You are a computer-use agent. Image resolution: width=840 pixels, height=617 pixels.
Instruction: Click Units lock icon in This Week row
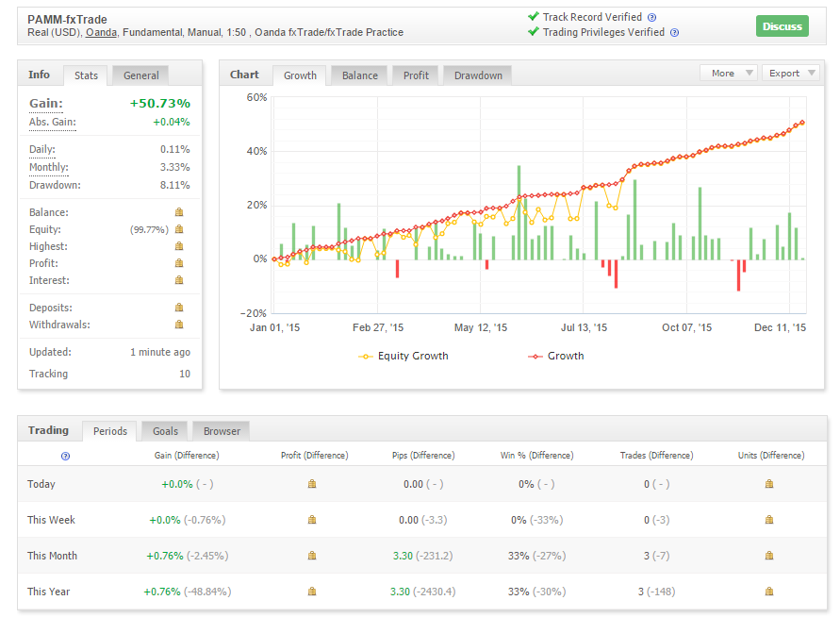[769, 520]
